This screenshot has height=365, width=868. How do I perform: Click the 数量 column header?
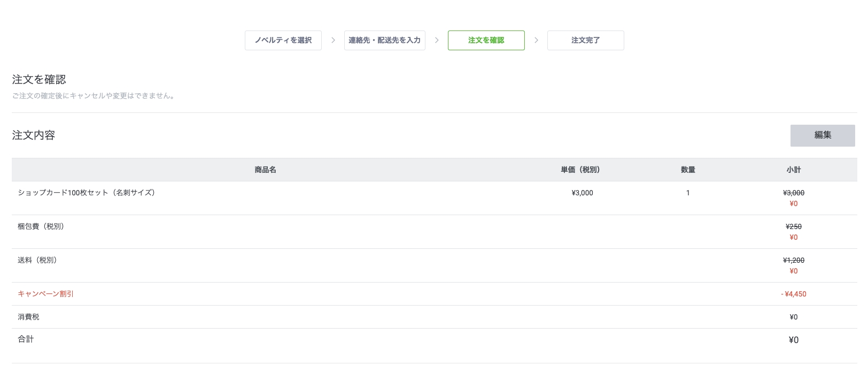(688, 170)
